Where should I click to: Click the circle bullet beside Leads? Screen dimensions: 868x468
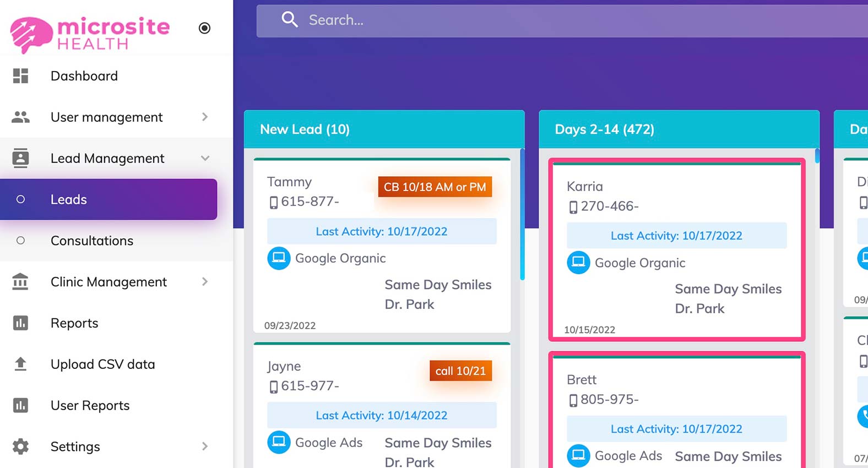pos(20,199)
